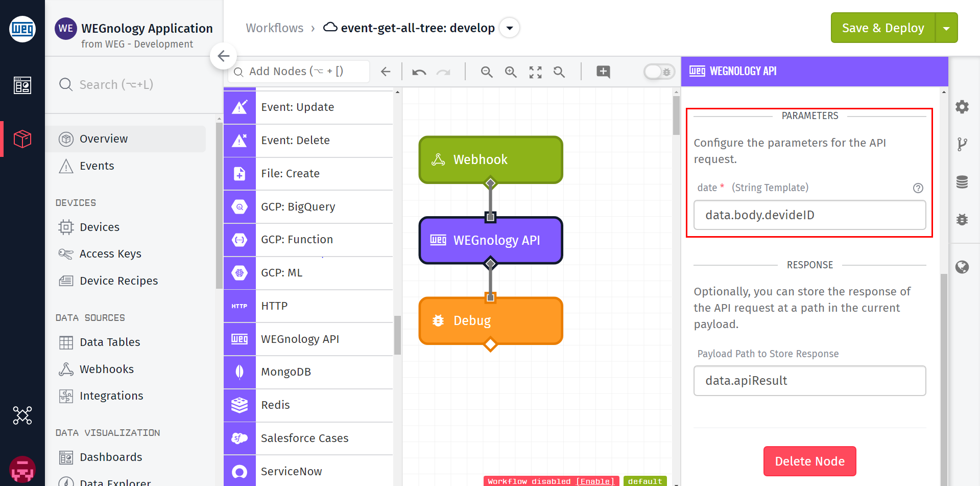Viewport: 980px width, 486px height.
Task: Fit the workflow to the screen
Action: 535,72
